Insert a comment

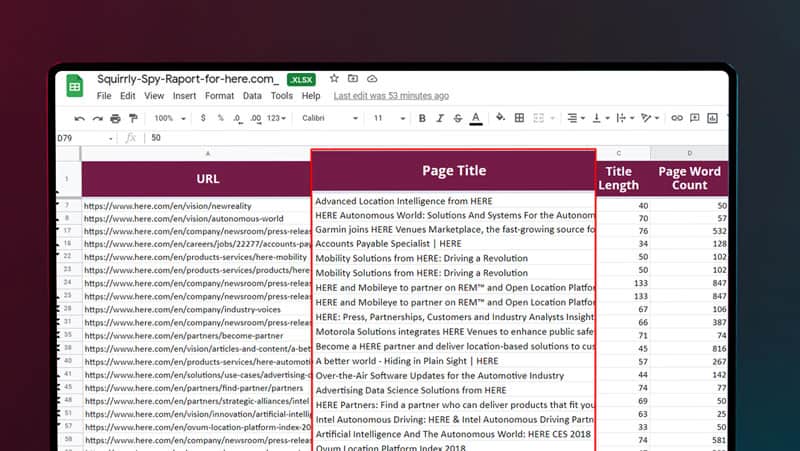[694, 118]
